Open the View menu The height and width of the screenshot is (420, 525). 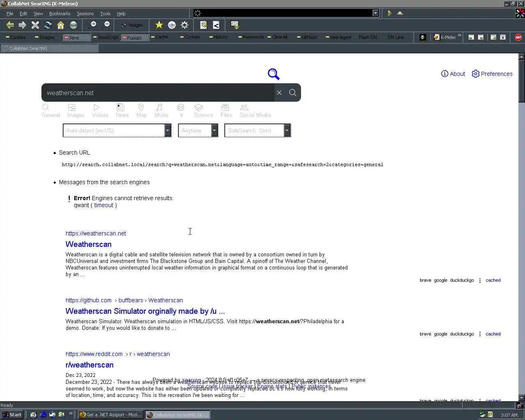click(x=38, y=14)
